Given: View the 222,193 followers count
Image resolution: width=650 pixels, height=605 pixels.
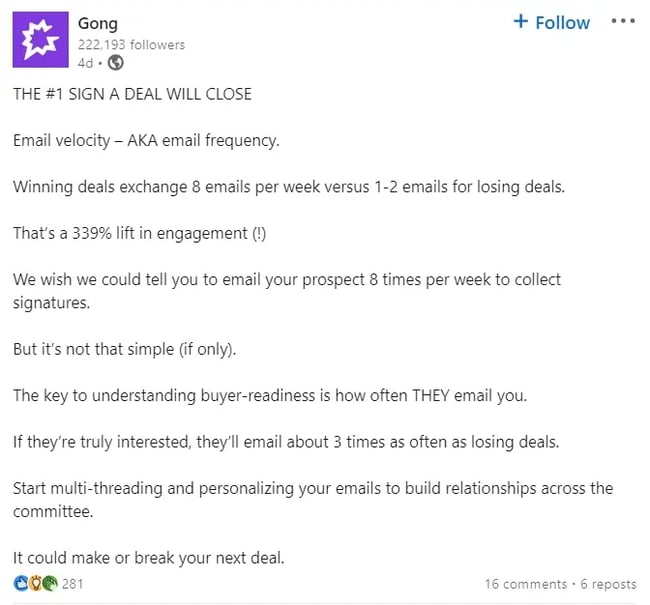Looking at the screenshot, I should (x=131, y=44).
